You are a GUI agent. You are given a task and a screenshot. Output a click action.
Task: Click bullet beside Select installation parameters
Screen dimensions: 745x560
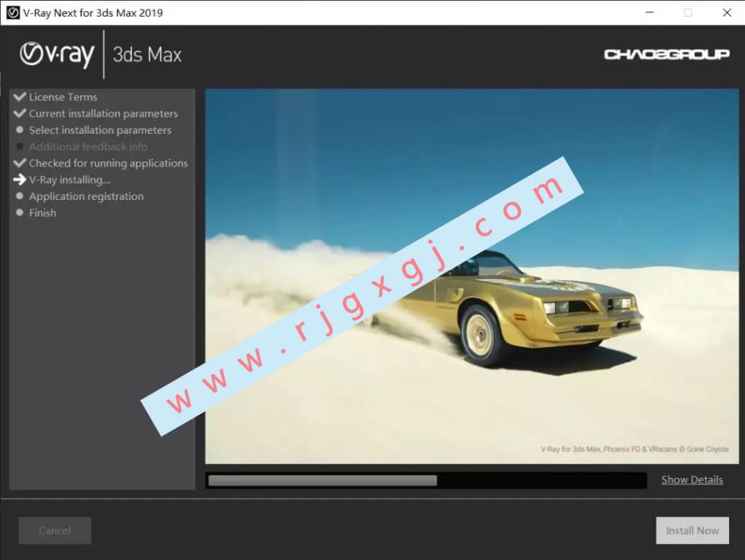point(20,129)
